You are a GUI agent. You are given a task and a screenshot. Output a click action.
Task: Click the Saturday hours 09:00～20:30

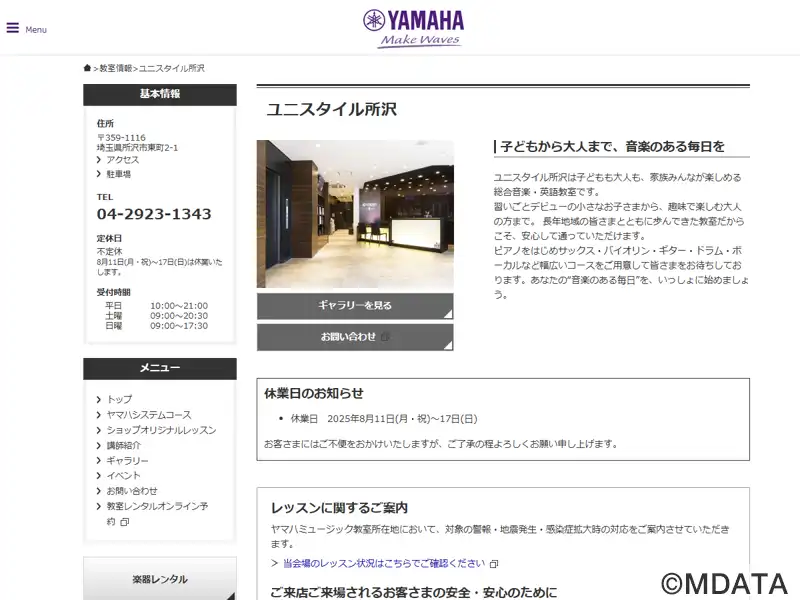pos(179,316)
